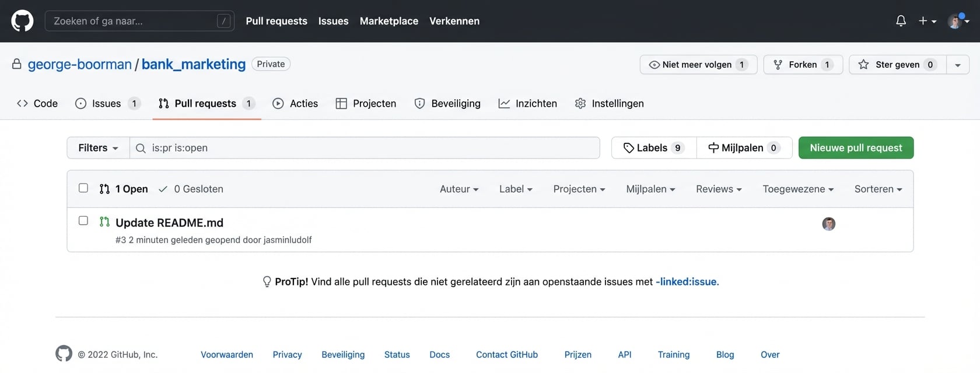The height and width of the screenshot is (373, 980).
Task: Click the ProTip lightbulb icon
Action: pyautogui.click(x=267, y=281)
